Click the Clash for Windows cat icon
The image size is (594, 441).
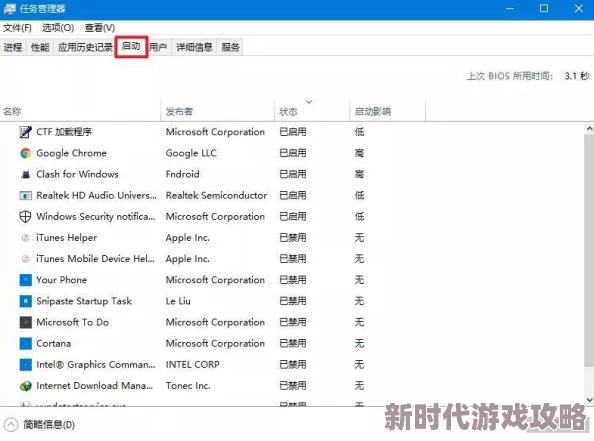coord(25,174)
